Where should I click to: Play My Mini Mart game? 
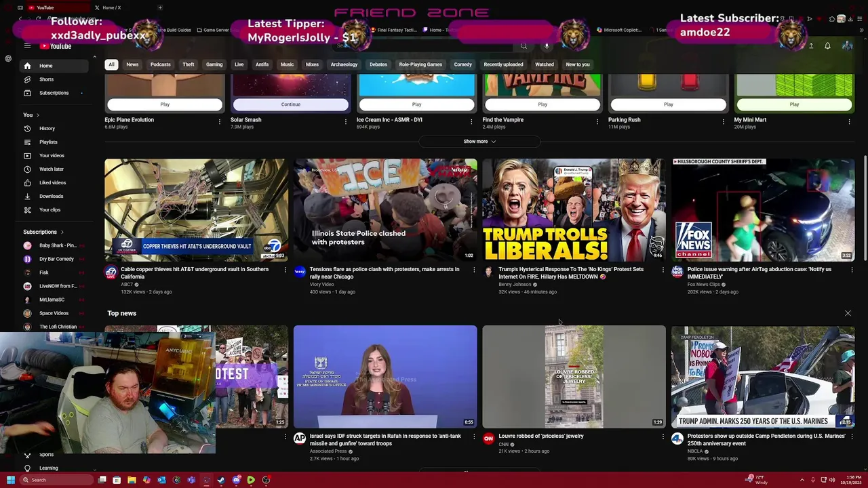pyautogui.click(x=794, y=104)
